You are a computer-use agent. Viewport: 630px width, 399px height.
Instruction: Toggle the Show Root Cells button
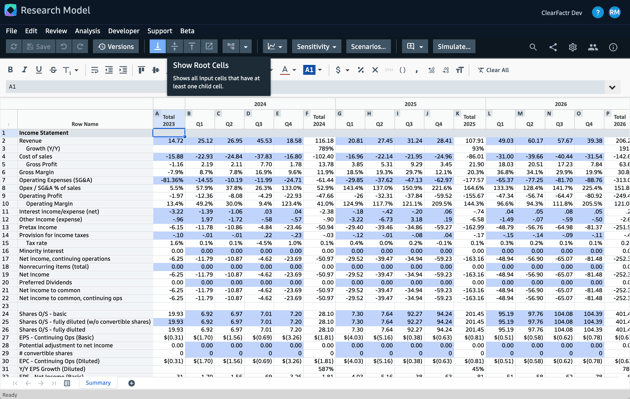coord(158,47)
